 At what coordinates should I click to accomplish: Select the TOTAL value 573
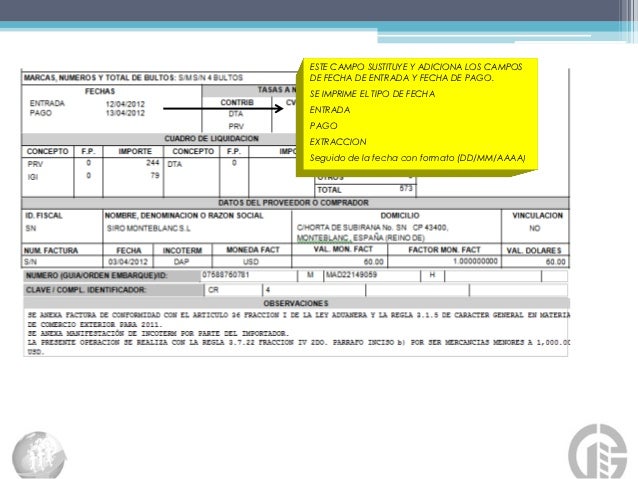point(406,188)
